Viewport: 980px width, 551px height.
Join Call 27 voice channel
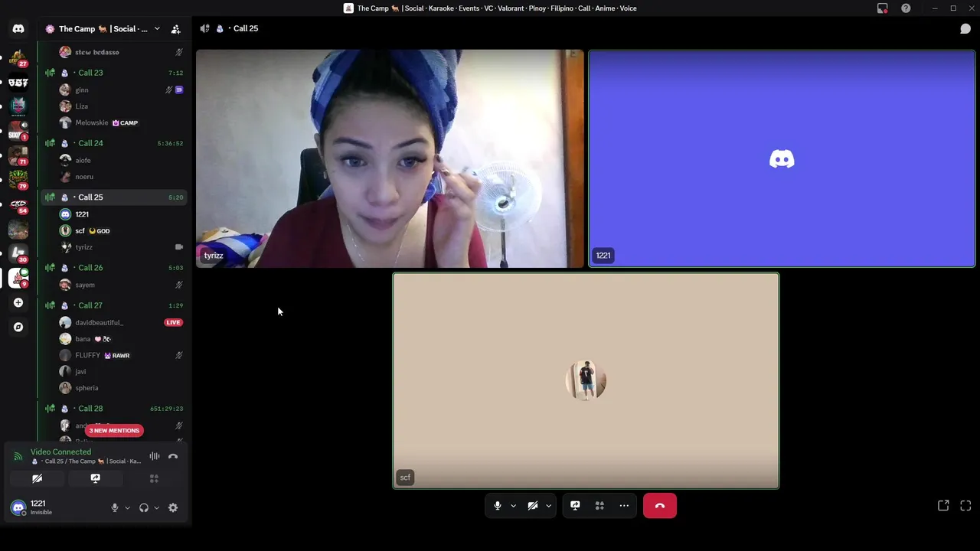point(113,305)
